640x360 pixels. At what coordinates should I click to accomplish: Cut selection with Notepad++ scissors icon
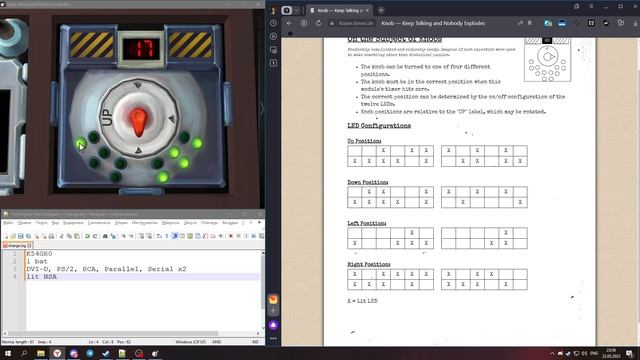[62, 236]
